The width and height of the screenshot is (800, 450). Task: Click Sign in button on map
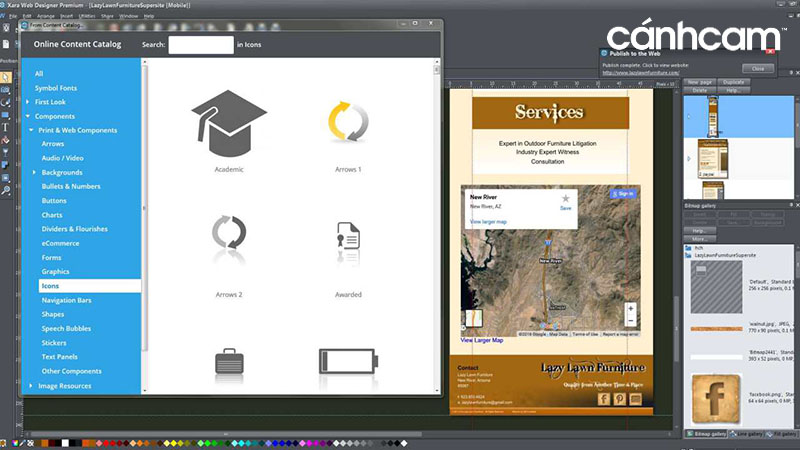623,194
